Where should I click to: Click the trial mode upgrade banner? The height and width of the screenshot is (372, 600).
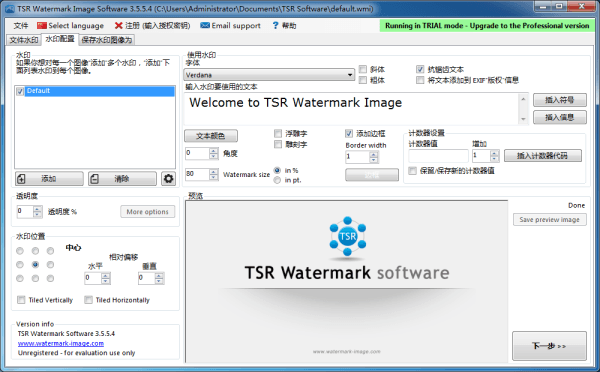487,26
